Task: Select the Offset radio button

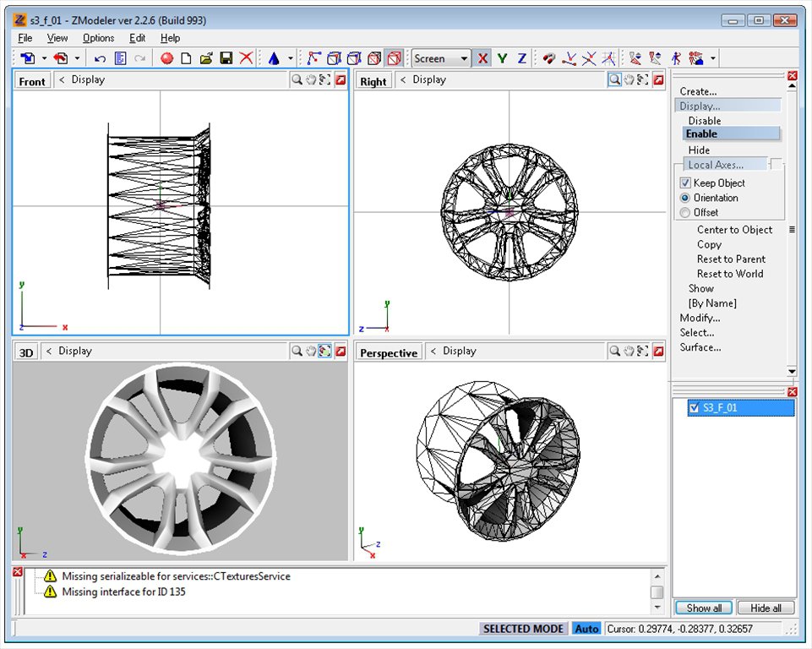Action: [685, 212]
